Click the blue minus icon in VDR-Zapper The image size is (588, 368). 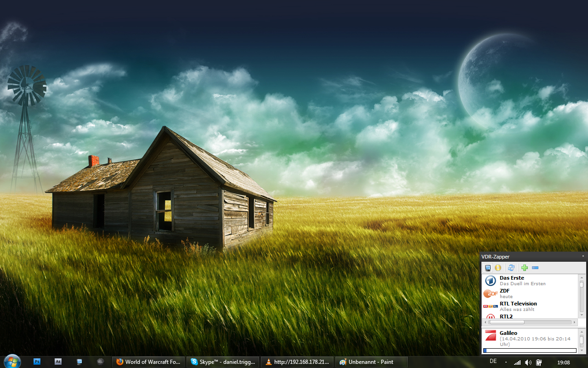click(x=535, y=268)
